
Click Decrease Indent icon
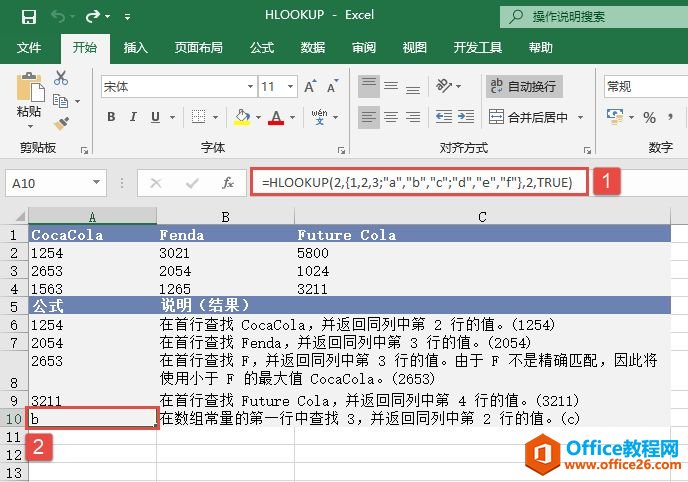[444, 117]
